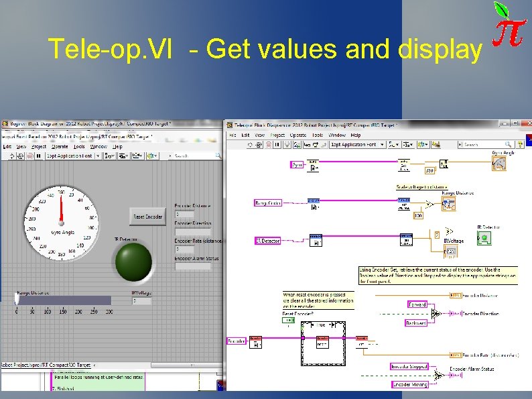Click the RangeFinder control terminal
This screenshot has height=399, width=532.
(x=268, y=203)
